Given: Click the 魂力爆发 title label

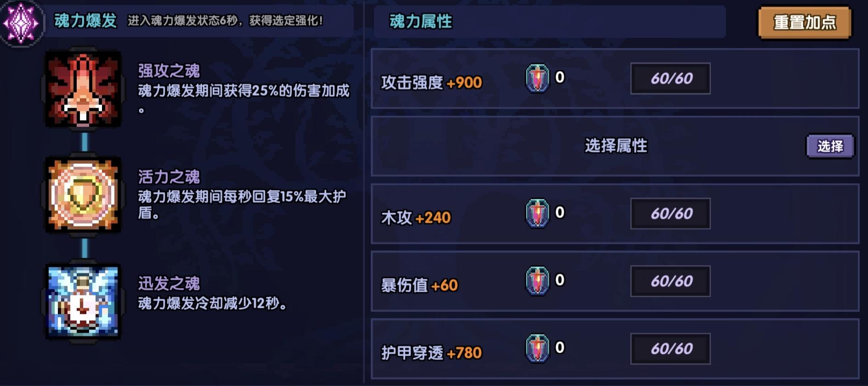Looking at the screenshot, I should (x=85, y=21).
